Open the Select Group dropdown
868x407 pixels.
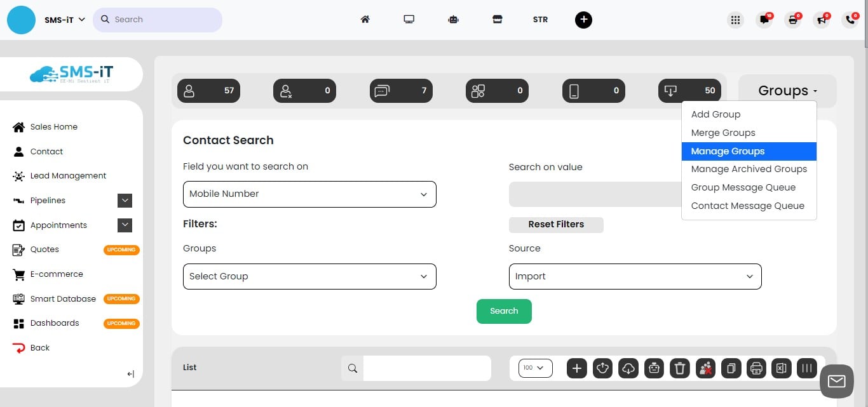pos(309,276)
